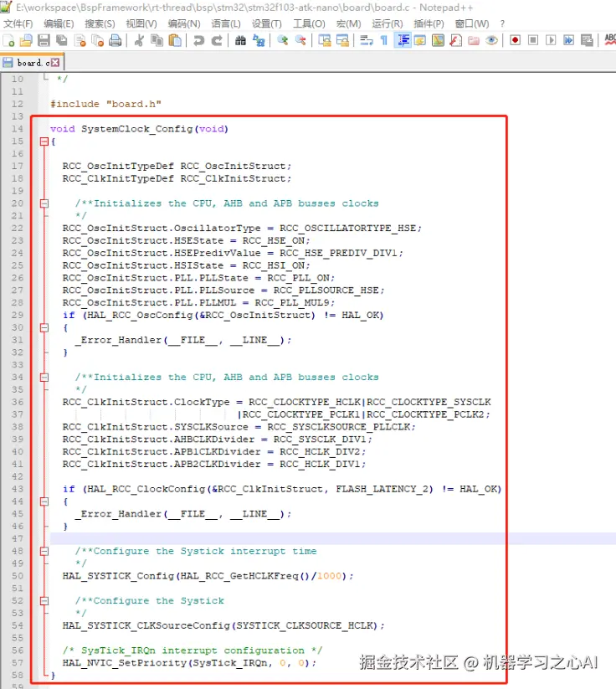Cut selection with the scissors icon

(x=139, y=40)
